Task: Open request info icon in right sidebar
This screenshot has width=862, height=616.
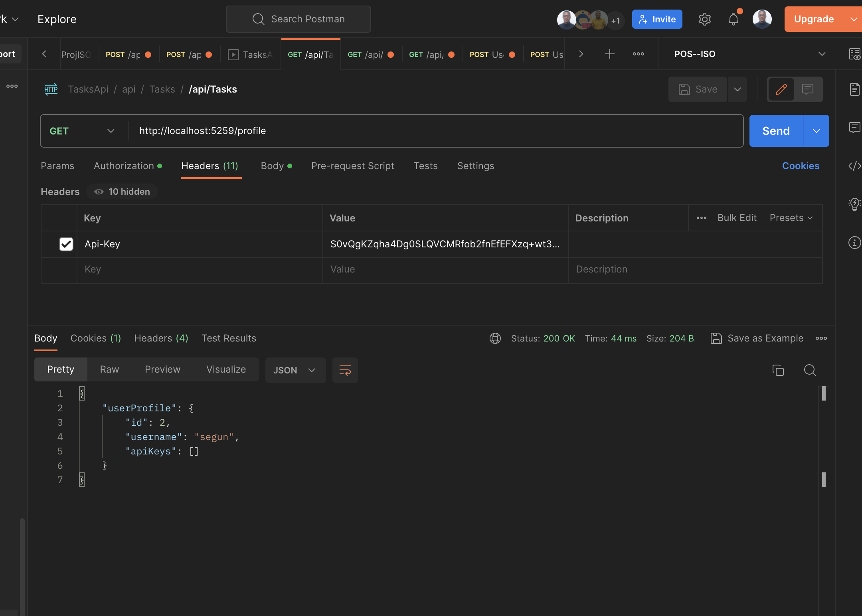Action: tap(854, 243)
